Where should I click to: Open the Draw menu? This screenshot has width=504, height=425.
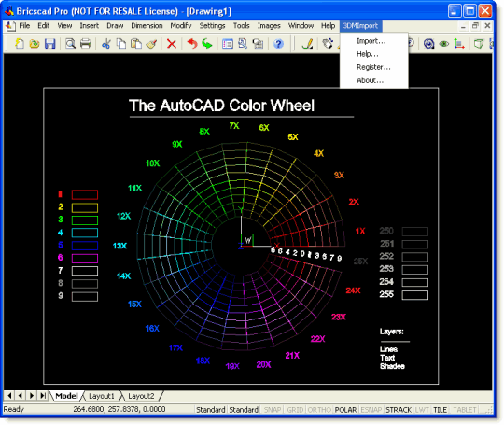click(x=115, y=26)
